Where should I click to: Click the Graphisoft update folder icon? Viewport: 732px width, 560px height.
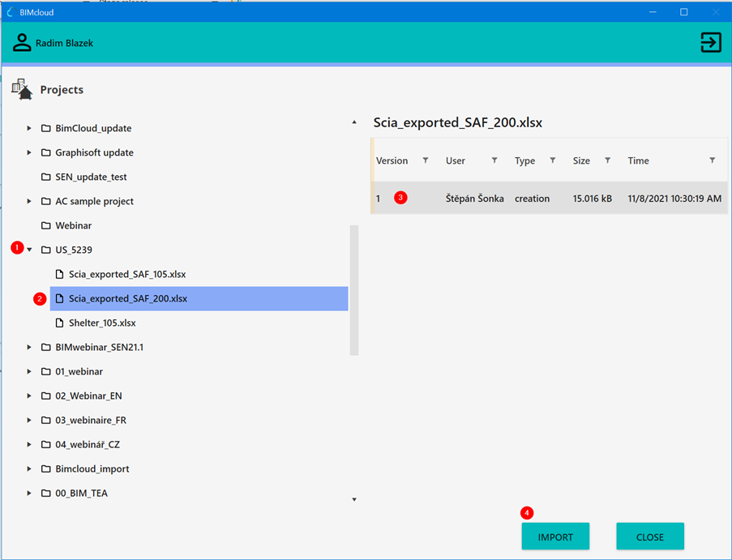coord(45,152)
